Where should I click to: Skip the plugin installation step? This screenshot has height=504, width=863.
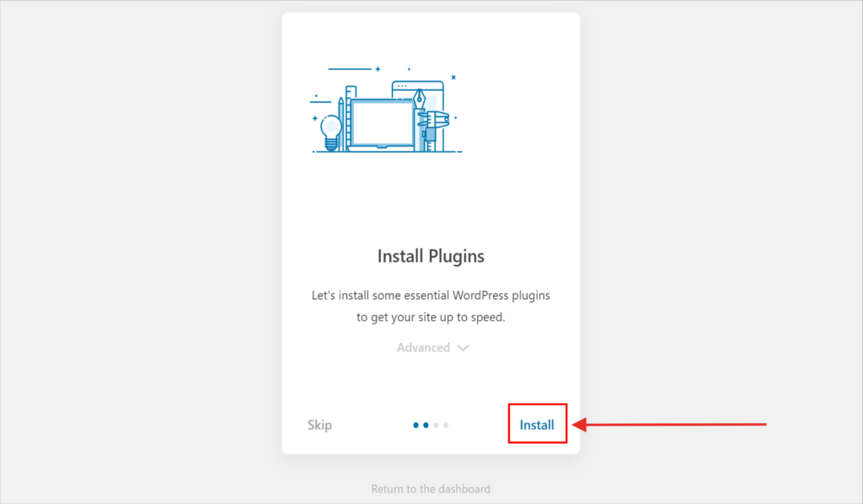319,425
